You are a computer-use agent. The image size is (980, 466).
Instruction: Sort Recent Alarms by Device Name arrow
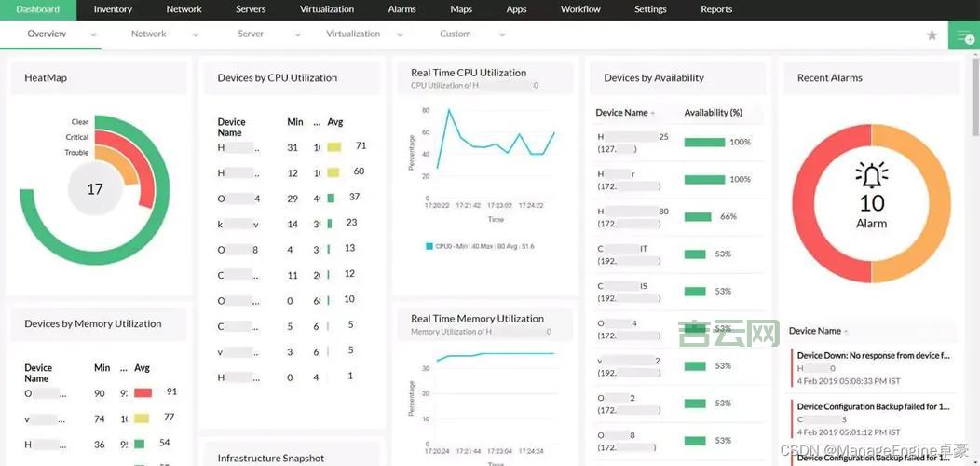pyautogui.click(x=847, y=332)
